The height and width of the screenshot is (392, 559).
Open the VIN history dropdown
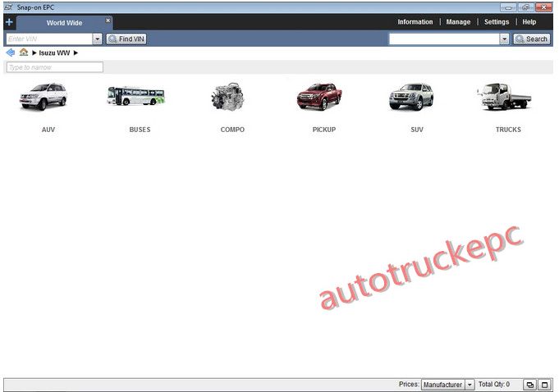[x=98, y=39]
